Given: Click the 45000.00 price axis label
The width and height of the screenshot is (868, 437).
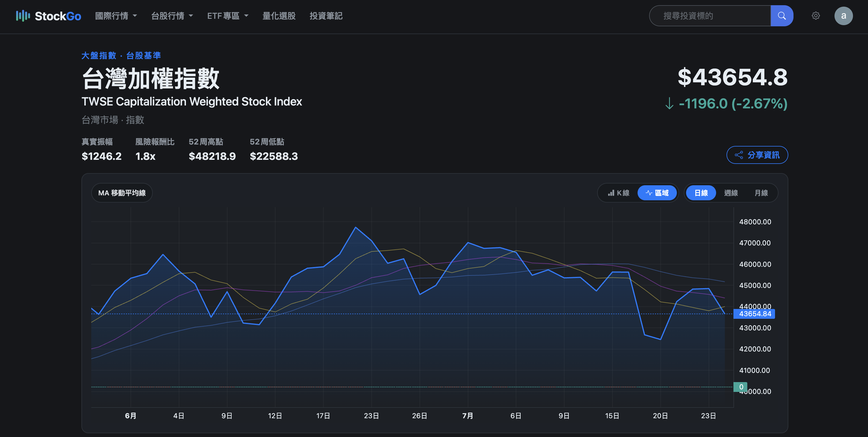Looking at the screenshot, I should point(755,285).
